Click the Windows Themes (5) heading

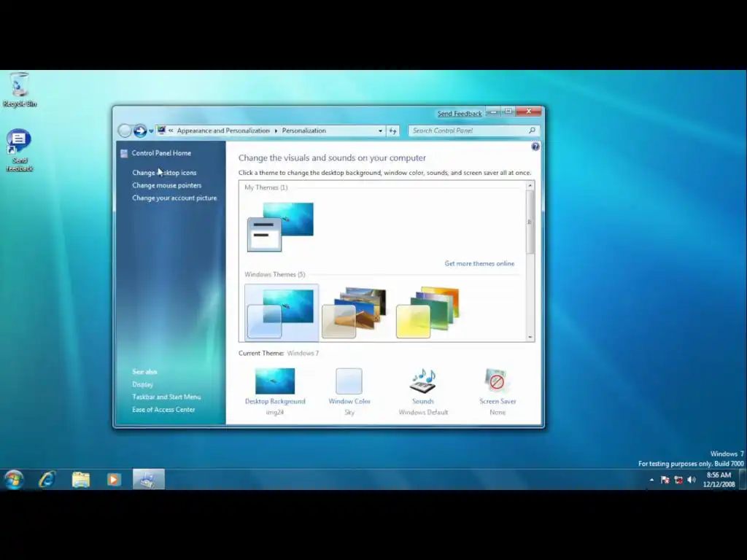275,274
